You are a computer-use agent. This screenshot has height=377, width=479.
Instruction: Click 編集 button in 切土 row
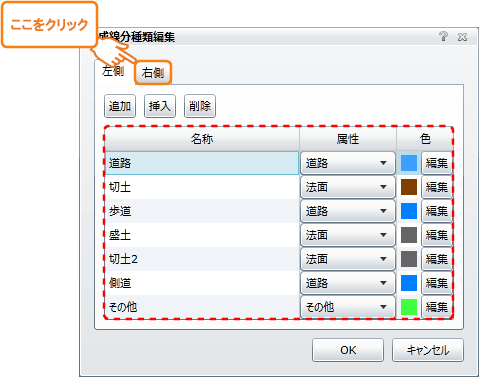point(436,187)
